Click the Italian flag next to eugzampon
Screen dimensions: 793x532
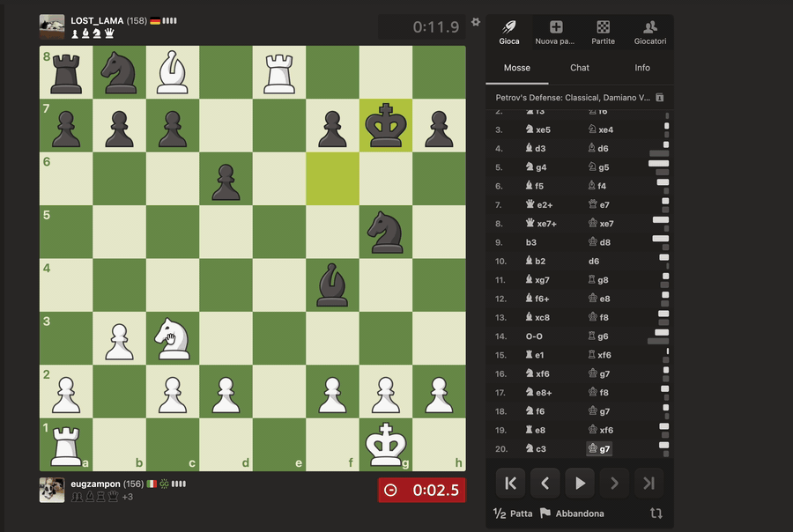point(152,484)
